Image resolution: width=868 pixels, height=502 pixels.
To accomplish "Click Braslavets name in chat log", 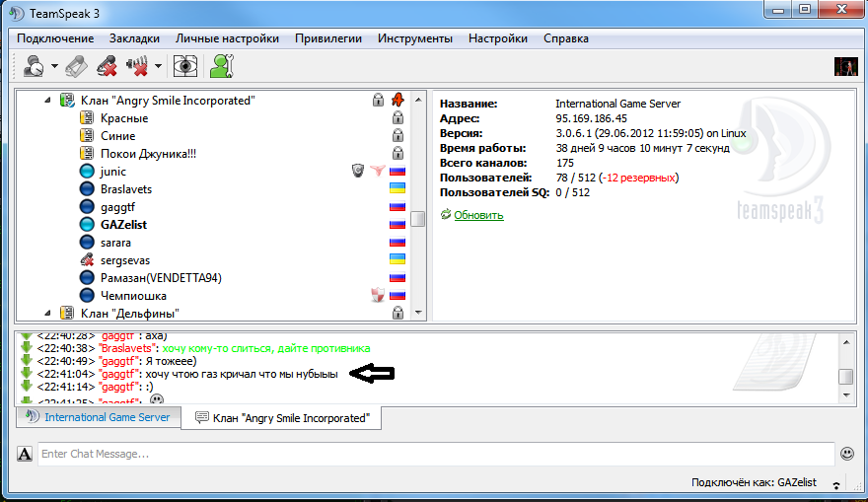I will pyautogui.click(x=127, y=348).
